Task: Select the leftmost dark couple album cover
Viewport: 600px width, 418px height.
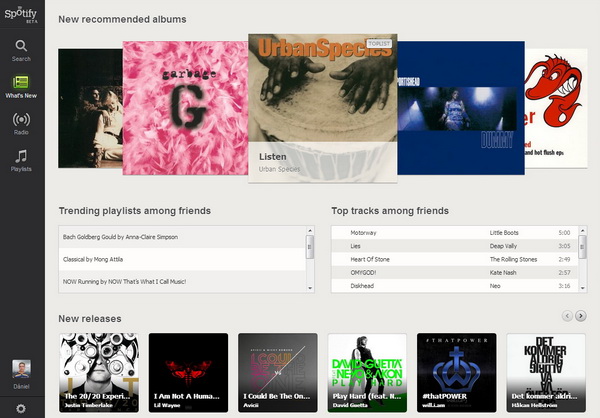Action: (90, 108)
